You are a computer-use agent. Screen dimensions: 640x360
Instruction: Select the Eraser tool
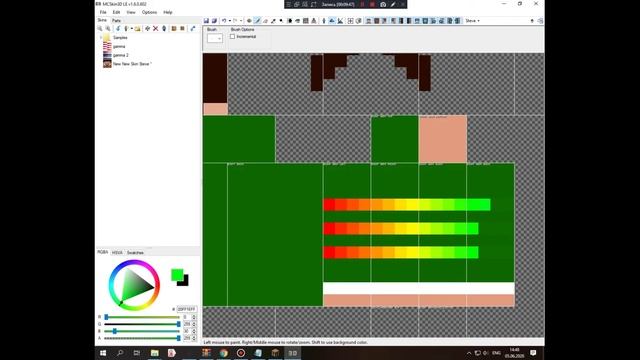tap(265, 21)
